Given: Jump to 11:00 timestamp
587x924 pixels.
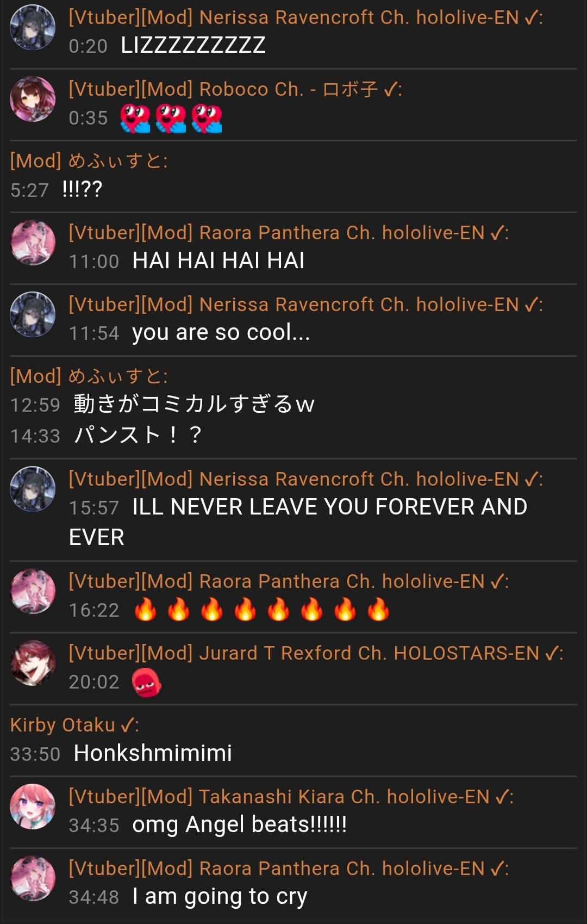Looking at the screenshot, I should point(93,262).
